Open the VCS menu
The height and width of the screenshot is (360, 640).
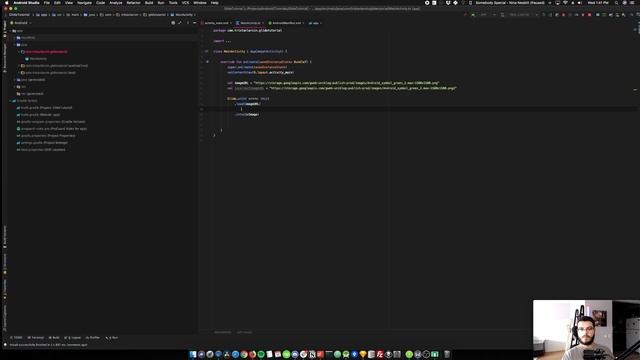185,2
